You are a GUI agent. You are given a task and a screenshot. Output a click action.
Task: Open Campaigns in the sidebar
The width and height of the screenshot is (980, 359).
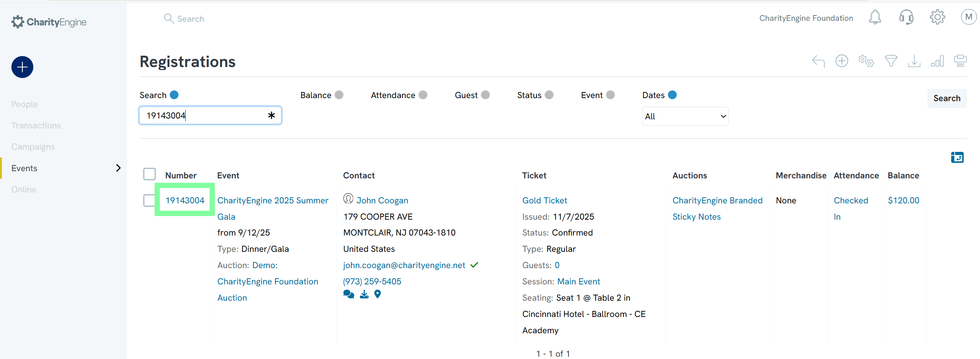pyautogui.click(x=33, y=147)
